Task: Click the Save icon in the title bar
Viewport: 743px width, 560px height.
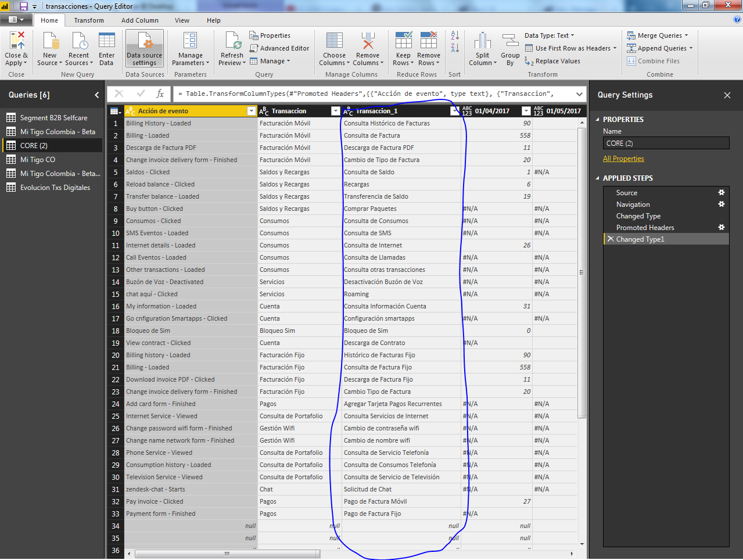Action: click(x=24, y=6)
